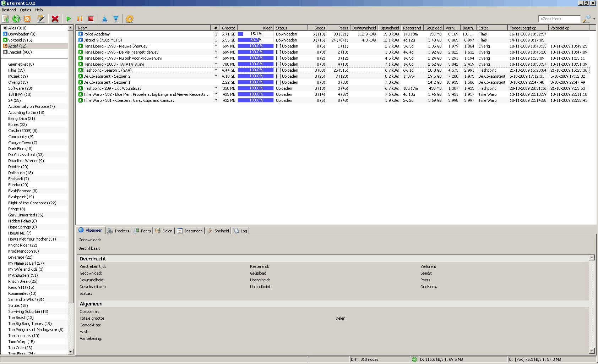Viewport: 598px width, 364px height.
Task: Select the Top Gear (23) label
Action: tap(20, 348)
